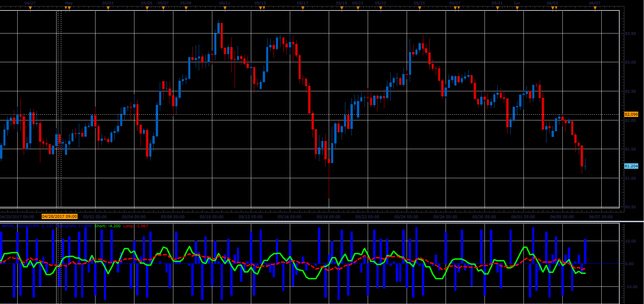Click the orange 82.096 price tag
This screenshot has width=644, height=304.
(x=631, y=114)
